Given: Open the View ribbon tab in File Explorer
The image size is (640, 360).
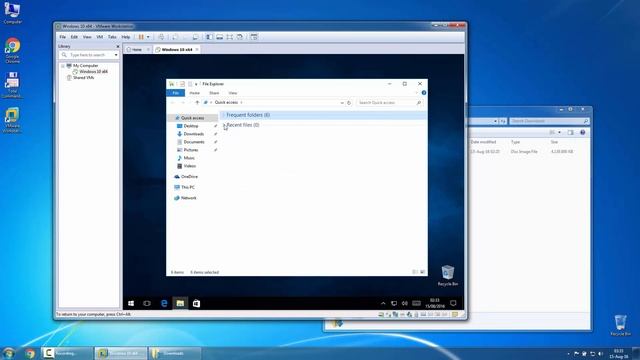Looking at the screenshot, I should click(x=233, y=93).
